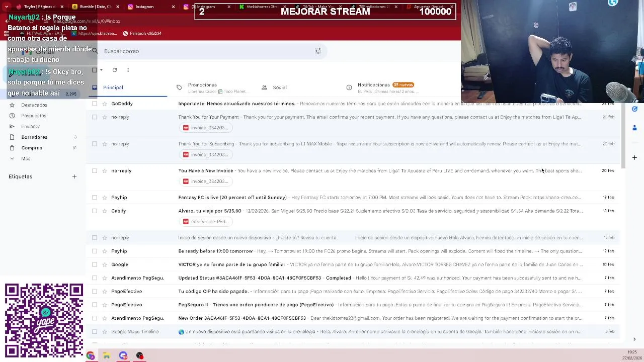Star the Thank You for Subscribing email

click(105, 144)
